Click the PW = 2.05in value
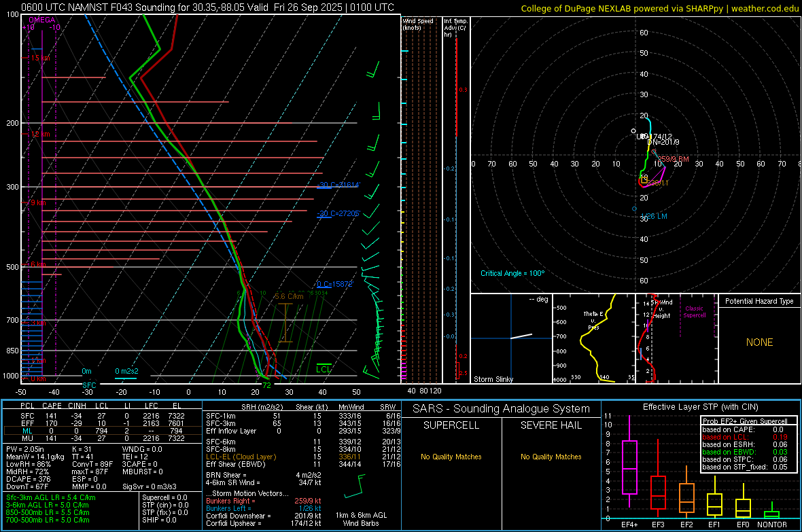Image resolution: width=802 pixels, height=532 pixels. point(25,449)
